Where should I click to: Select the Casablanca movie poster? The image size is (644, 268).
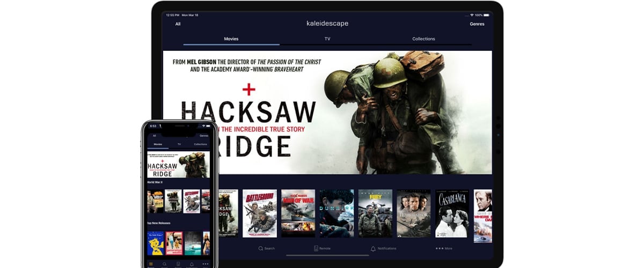pyautogui.click(x=452, y=213)
